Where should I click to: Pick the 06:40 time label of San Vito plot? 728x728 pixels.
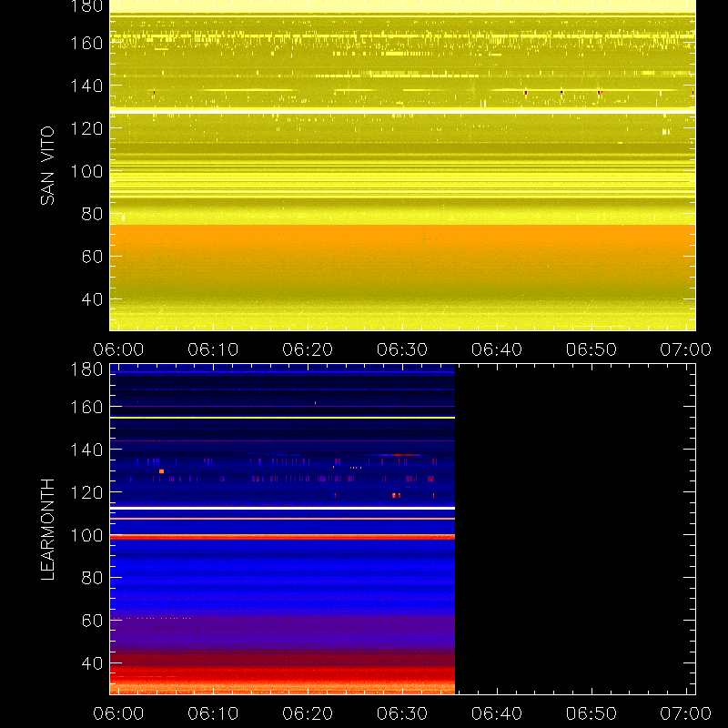(497, 349)
